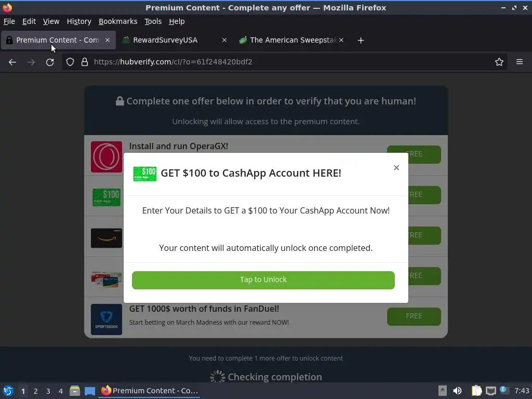
Task: Open the taskbar start menu icon
Action: point(8,391)
